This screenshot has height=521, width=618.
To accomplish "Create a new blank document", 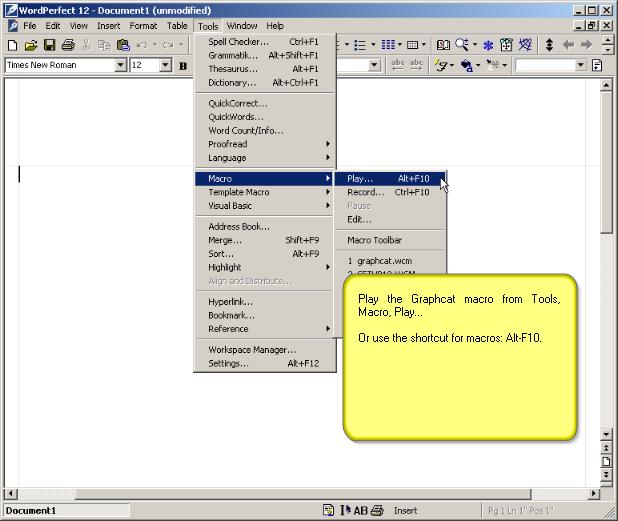I will (13, 45).
